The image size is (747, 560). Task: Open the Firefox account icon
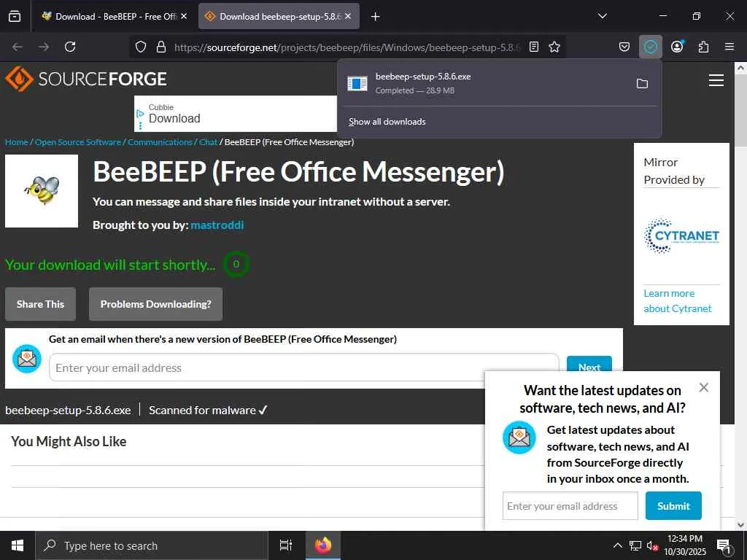tap(677, 47)
